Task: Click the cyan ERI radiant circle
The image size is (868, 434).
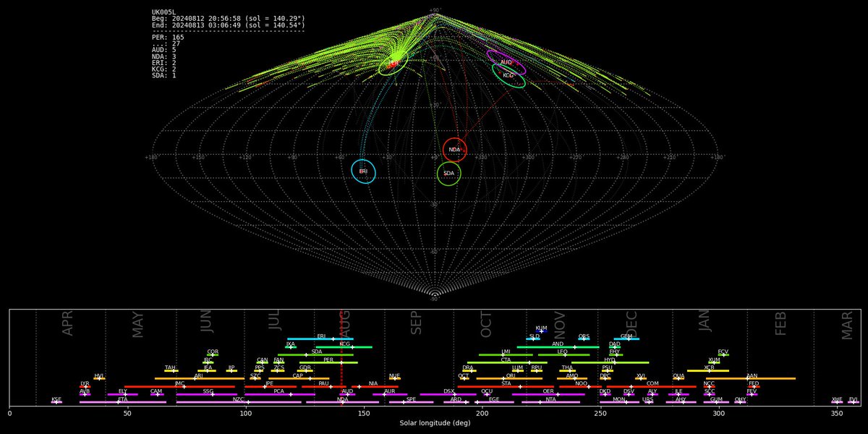Action: [x=363, y=171]
